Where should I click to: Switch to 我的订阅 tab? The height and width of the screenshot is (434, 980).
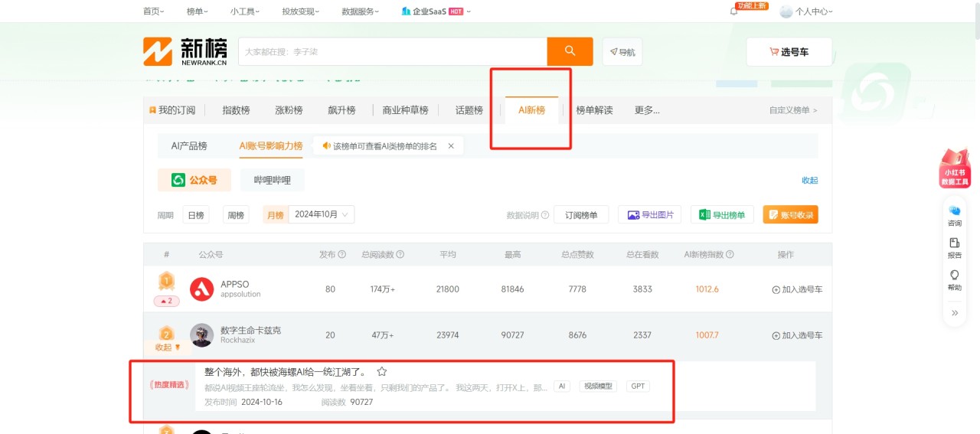172,110
